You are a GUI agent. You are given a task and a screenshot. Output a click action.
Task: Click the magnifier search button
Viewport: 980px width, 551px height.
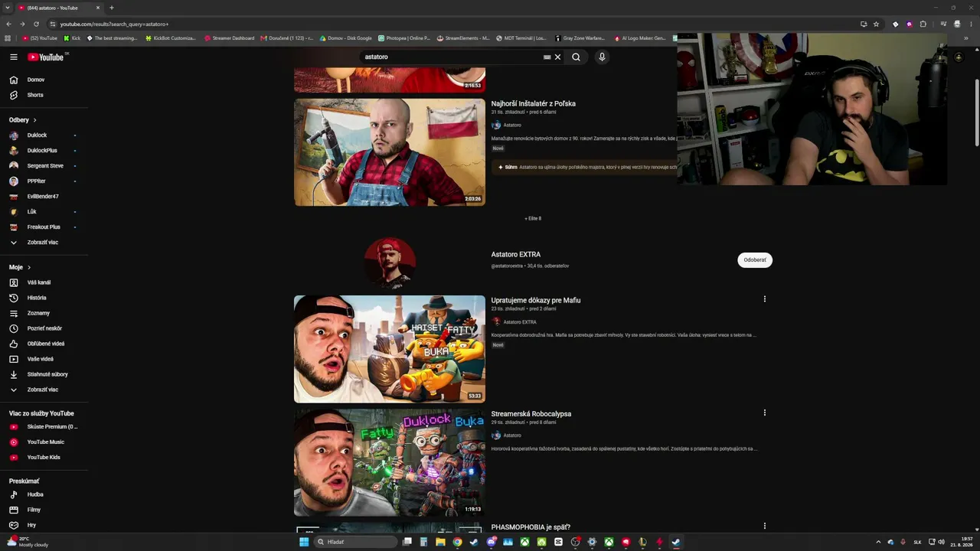pos(576,57)
